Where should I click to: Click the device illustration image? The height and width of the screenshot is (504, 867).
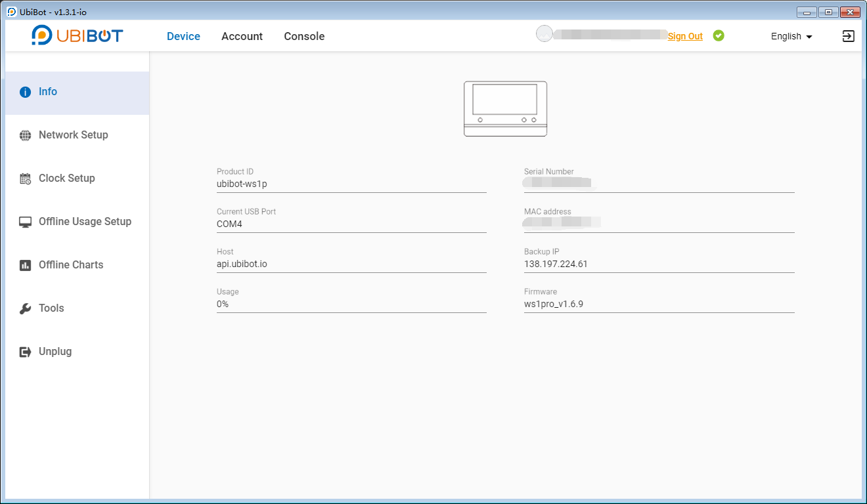505,109
